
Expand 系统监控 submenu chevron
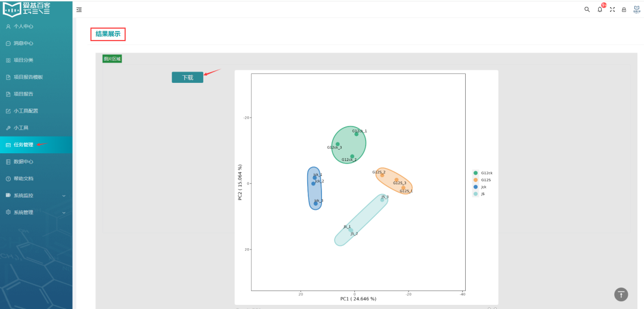(64, 196)
